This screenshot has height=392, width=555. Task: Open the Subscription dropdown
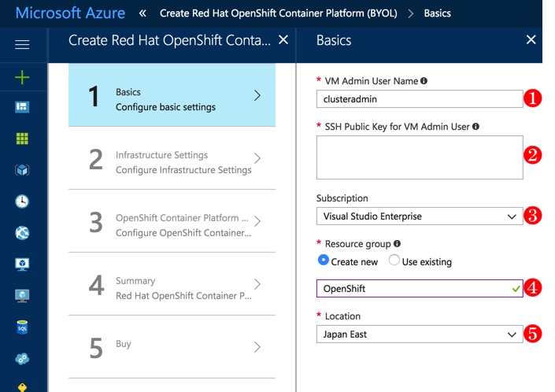[420, 216]
